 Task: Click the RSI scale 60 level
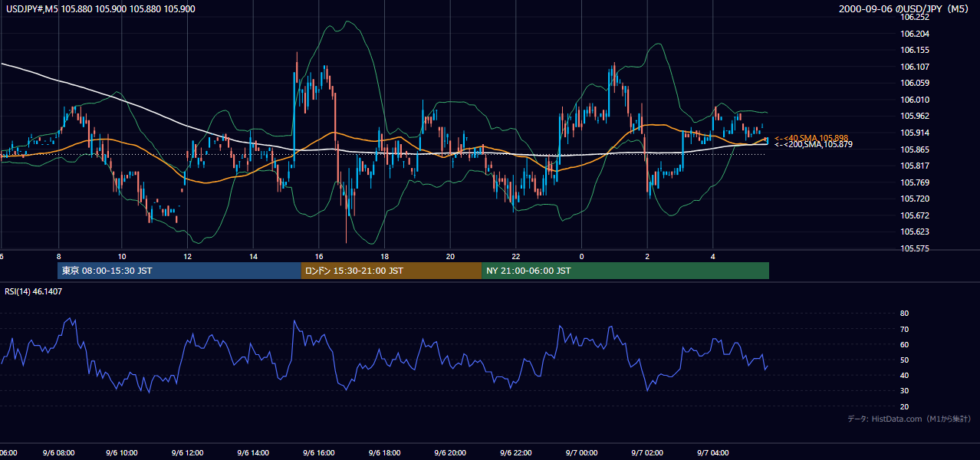point(905,344)
